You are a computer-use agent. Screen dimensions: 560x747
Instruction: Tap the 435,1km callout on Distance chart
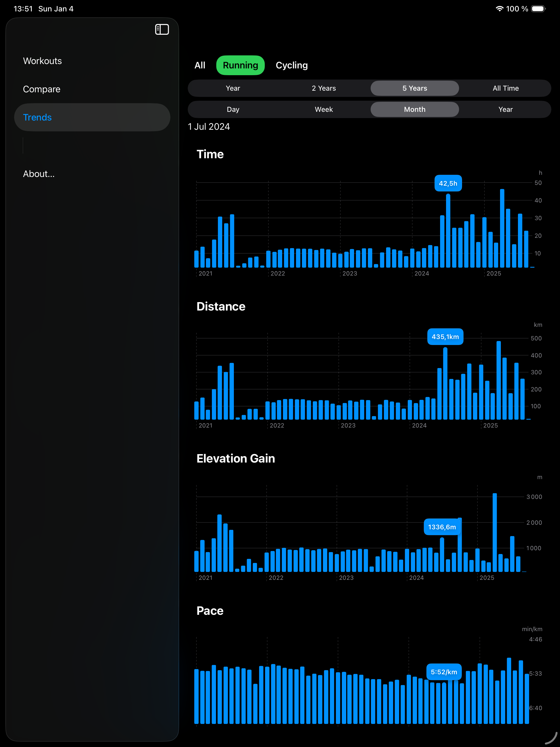[x=446, y=337]
